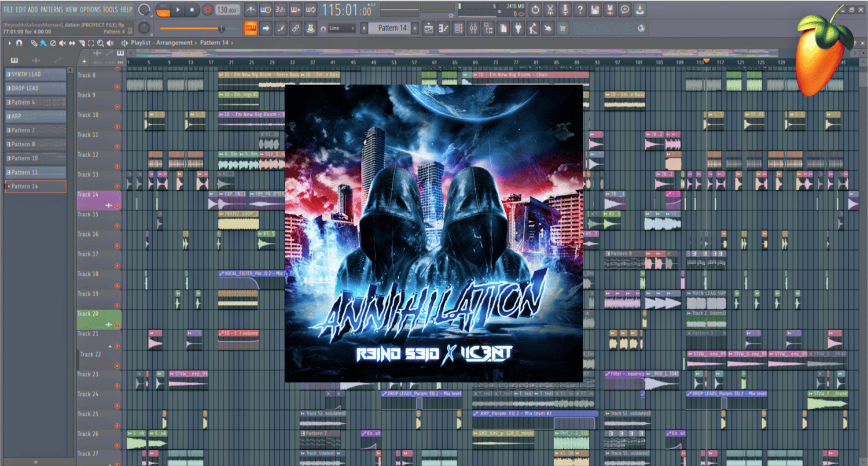Click Playlist breadcrumb Arrangement label
Screen dimensions: 868x466
[x=174, y=43]
